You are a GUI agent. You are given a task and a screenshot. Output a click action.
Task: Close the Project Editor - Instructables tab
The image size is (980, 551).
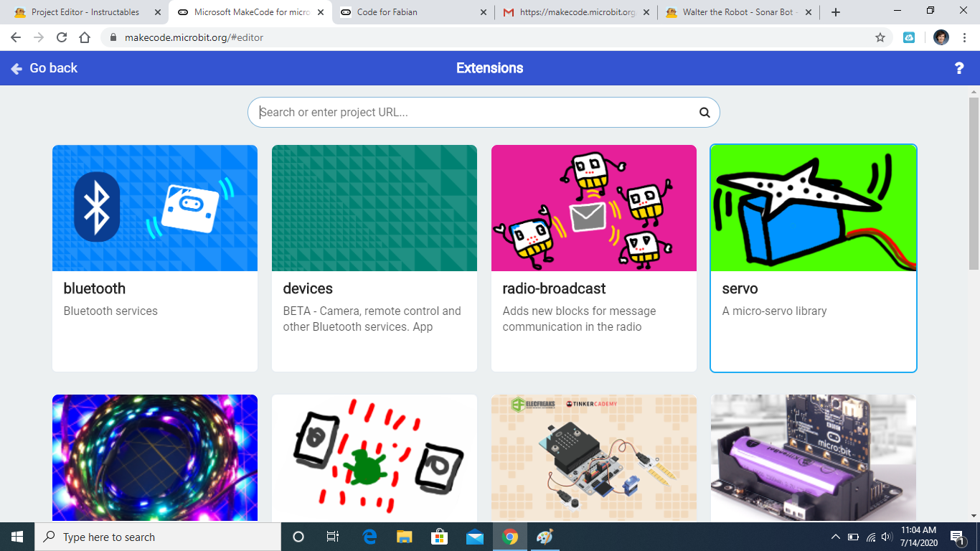tap(158, 12)
